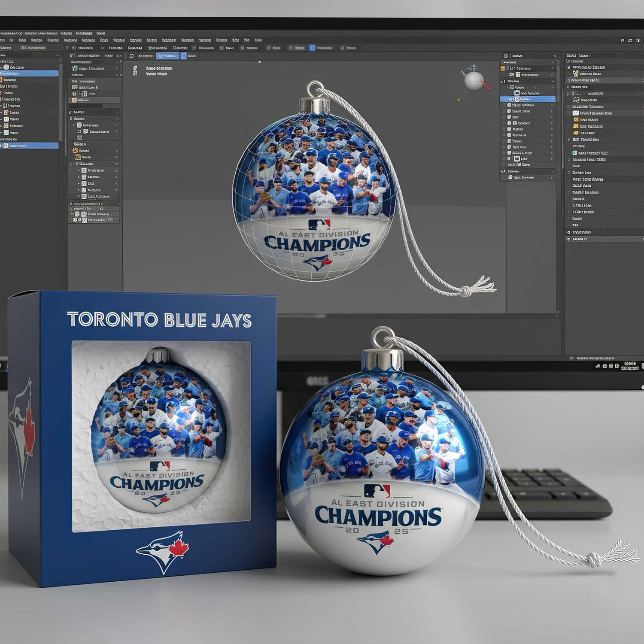
Task: Toggle visibility dot right of highlighted outliner row
Action: coord(552,99)
